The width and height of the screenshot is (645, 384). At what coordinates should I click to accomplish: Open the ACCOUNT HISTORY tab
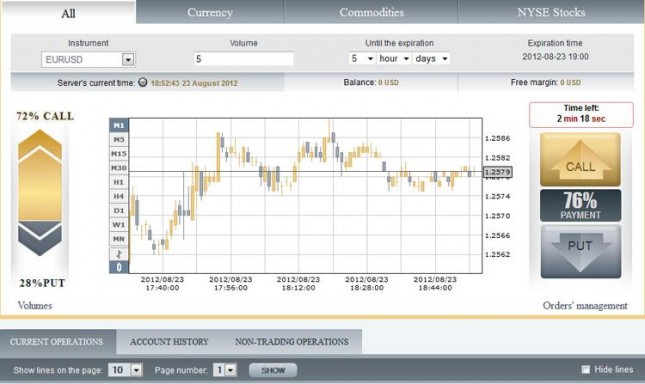coord(169,342)
